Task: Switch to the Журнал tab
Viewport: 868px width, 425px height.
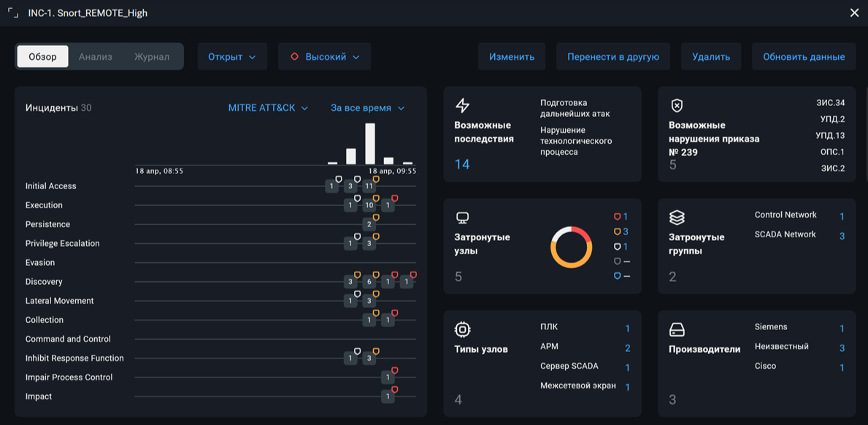Action: [x=152, y=56]
